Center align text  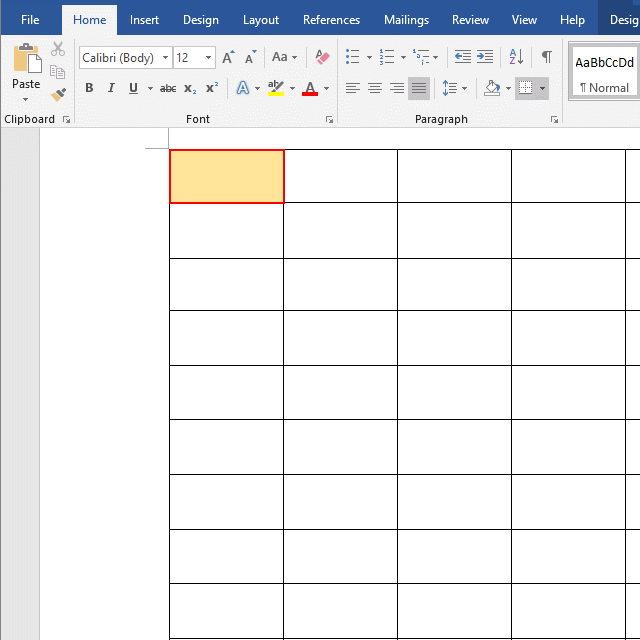[375, 88]
